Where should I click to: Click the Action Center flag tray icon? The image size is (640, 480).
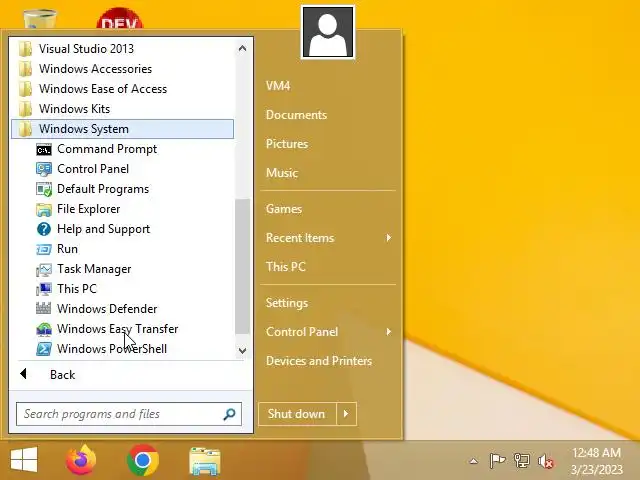coord(497,461)
